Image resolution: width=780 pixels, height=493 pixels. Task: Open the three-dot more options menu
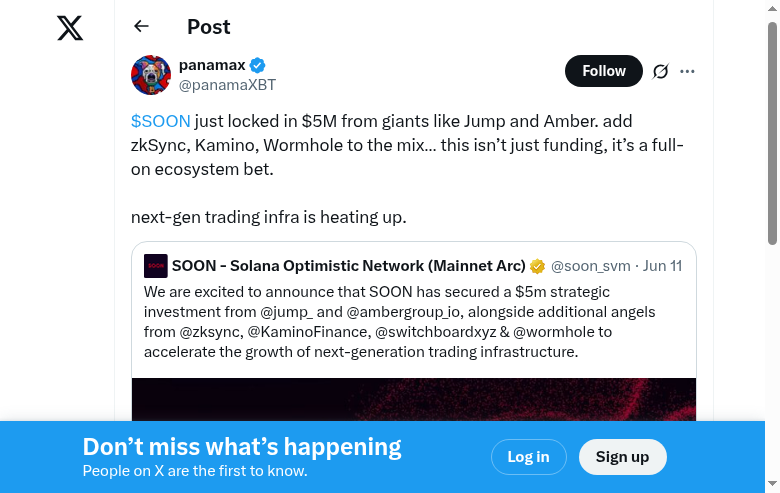coord(687,71)
